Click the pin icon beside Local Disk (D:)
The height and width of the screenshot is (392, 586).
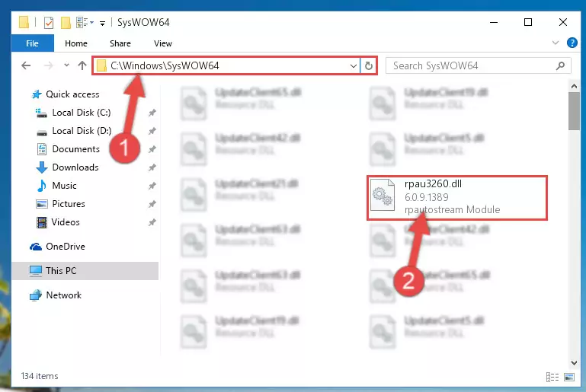coord(152,131)
